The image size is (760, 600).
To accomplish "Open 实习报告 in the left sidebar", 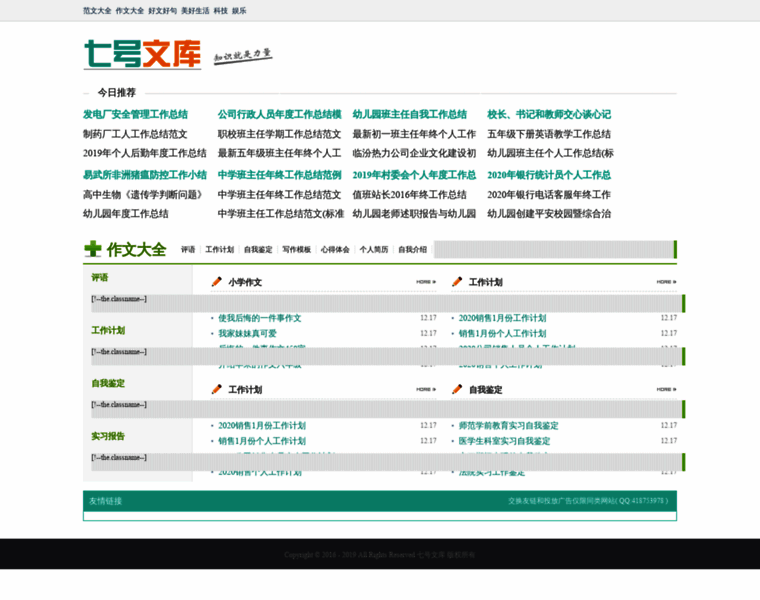I will (108, 436).
